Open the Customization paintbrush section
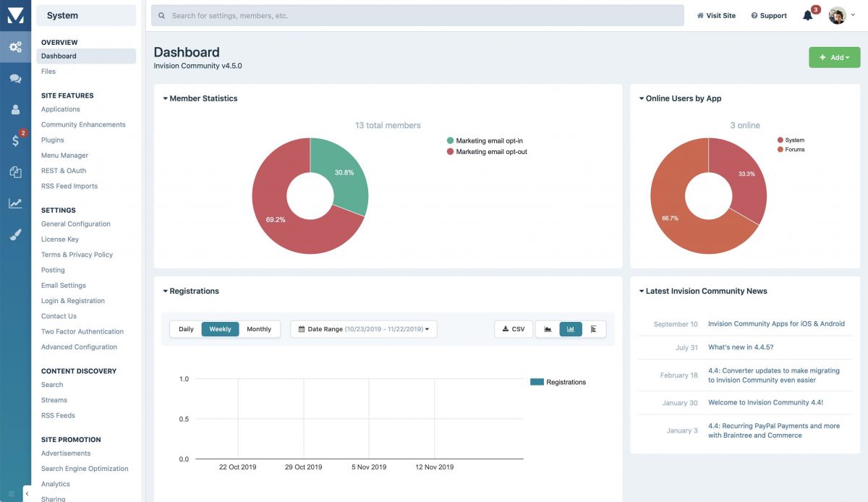This screenshot has height=502, width=868. coord(15,234)
